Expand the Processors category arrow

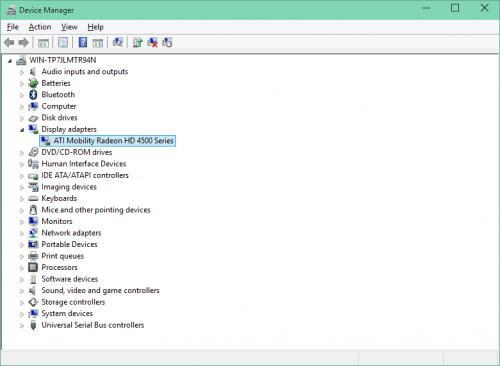tap(22, 268)
